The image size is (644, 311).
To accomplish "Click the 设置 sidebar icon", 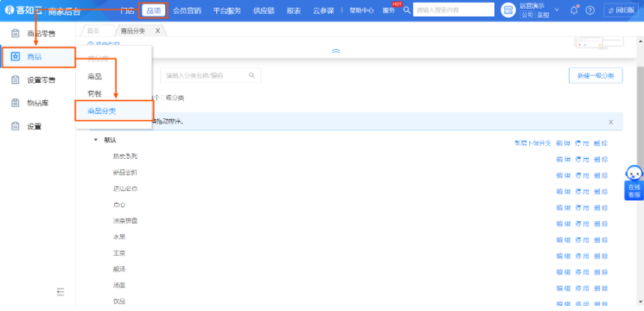I will point(16,126).
